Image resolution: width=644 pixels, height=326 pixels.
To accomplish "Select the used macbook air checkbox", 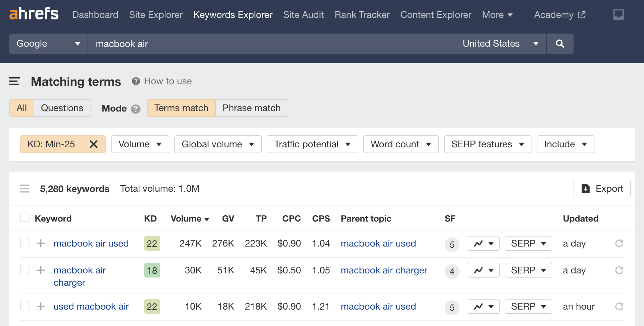I will (25, 306).
